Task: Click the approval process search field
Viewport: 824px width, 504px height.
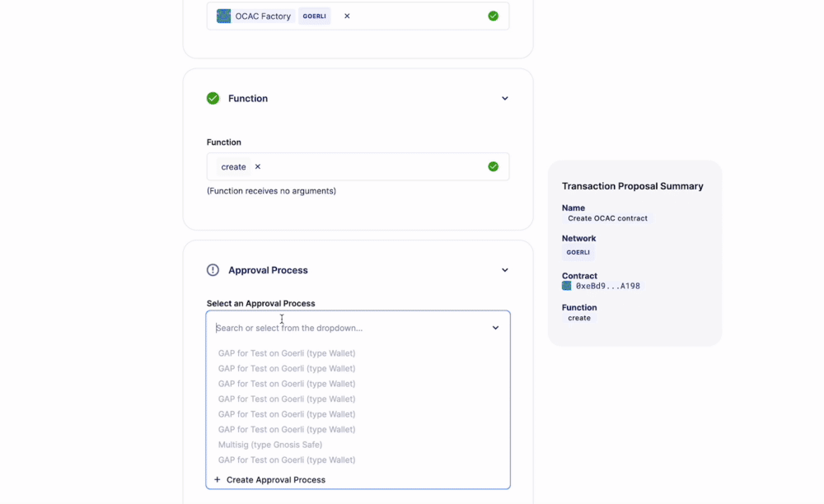Action: tap(330, 327)
